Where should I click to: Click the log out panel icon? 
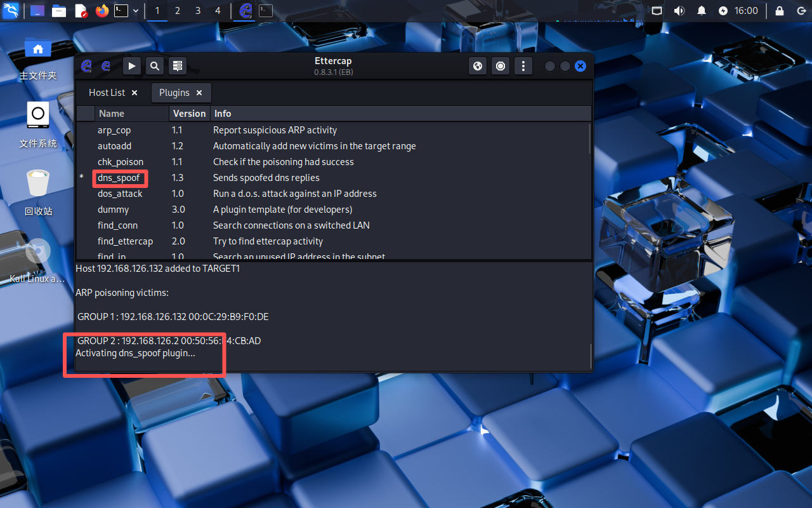[x=801, y=11]
